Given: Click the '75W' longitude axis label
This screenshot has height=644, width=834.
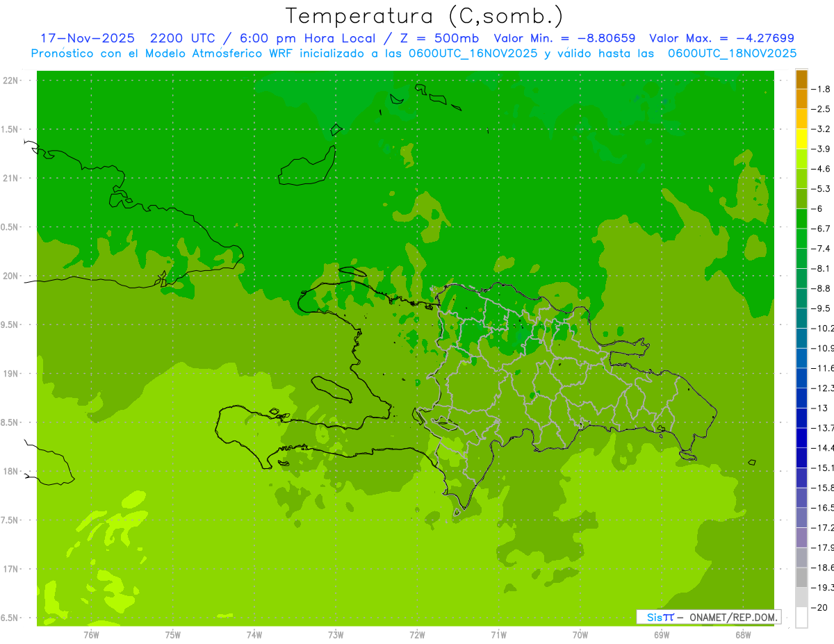Looking at the screenshot, I should click(173, 635).
